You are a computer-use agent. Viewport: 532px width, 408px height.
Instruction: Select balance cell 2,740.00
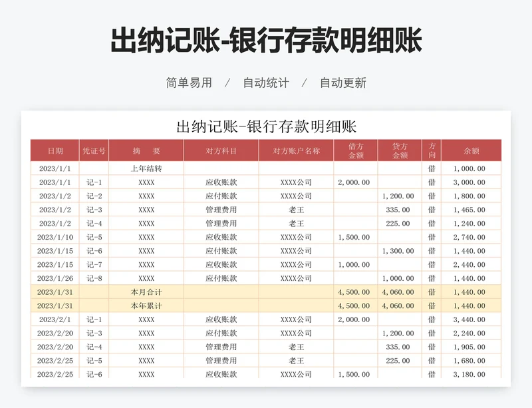coord(471,237)
